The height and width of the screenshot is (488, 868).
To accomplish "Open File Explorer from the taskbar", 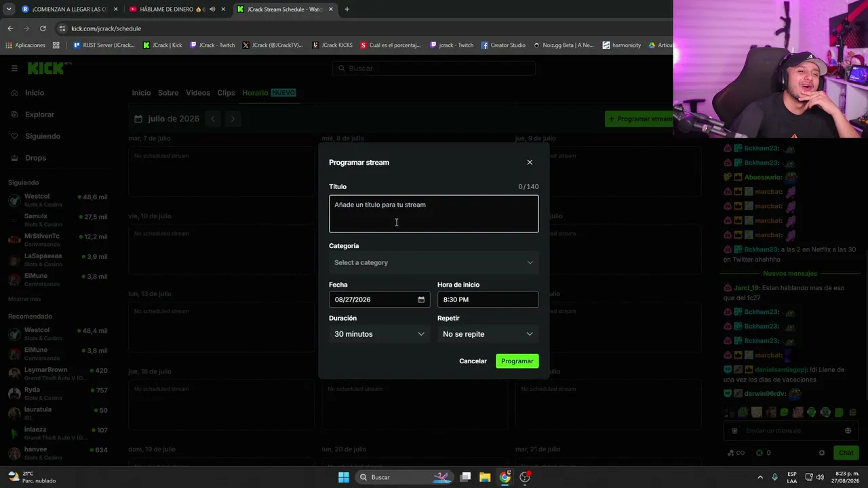I will click(485, 477).
